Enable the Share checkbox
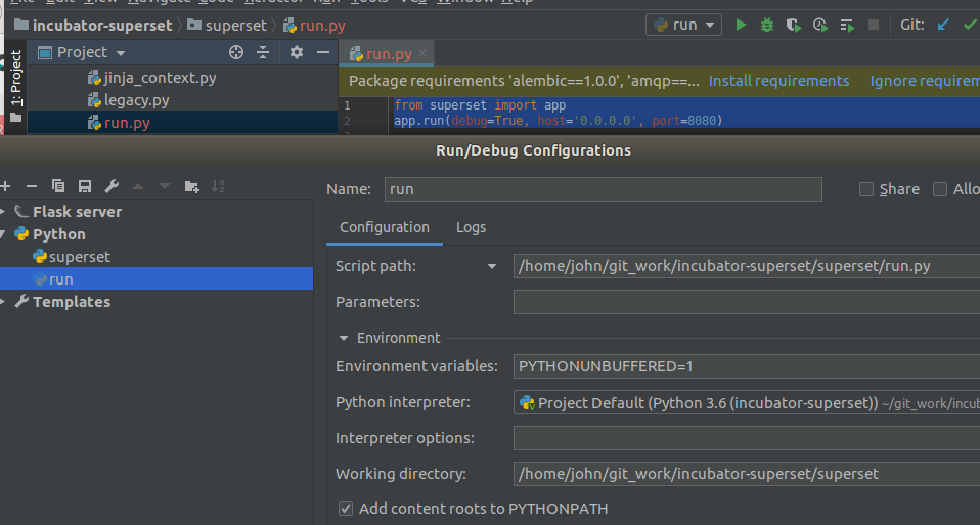The width and height of the screenshot is (980, 525). (x=866, y=189)
